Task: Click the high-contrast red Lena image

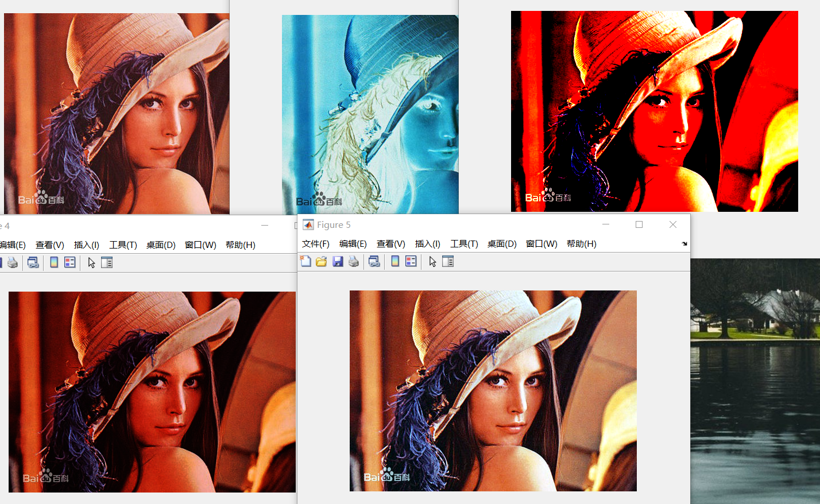Action: (x=655, y=111)
